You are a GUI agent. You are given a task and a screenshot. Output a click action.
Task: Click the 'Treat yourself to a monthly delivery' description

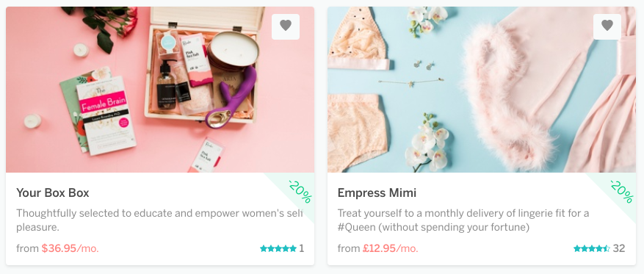coord(463,220)
